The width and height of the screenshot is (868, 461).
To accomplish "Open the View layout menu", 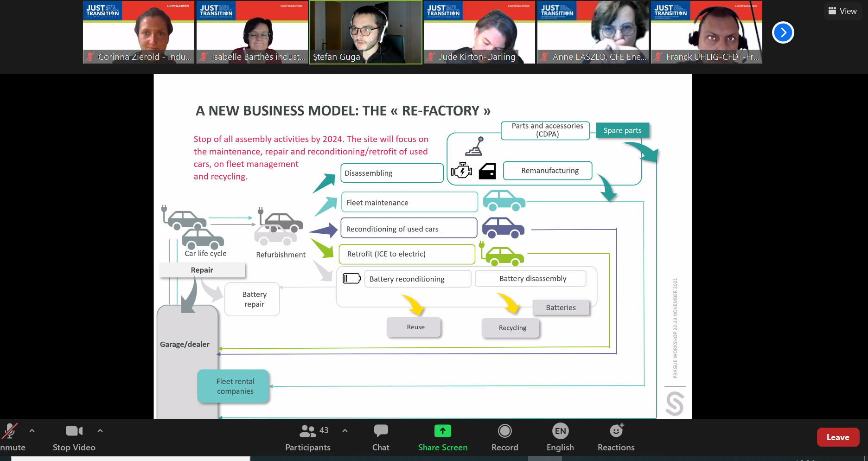I will (842, 11).
